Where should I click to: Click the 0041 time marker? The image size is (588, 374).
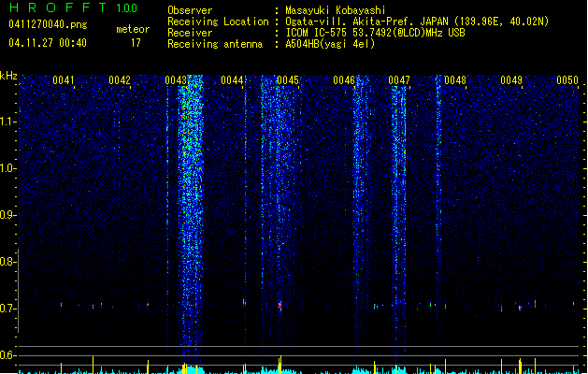(64, 80)
